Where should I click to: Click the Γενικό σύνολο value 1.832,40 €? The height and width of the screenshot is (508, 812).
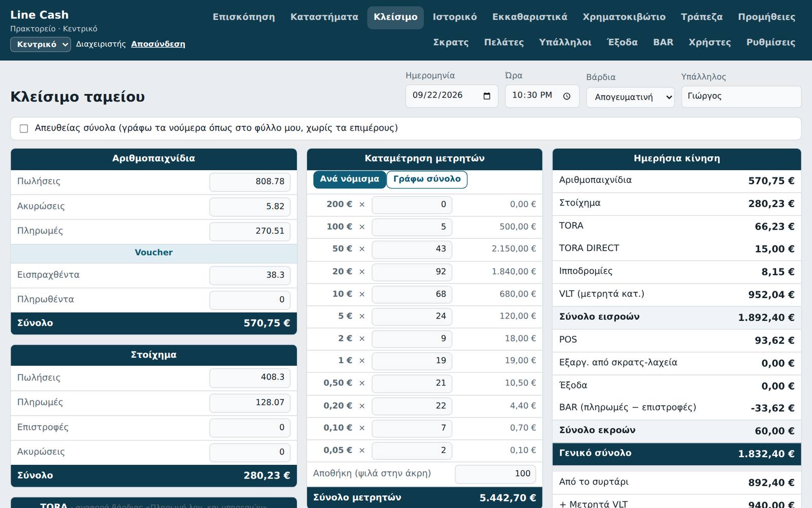click(766, 454)
